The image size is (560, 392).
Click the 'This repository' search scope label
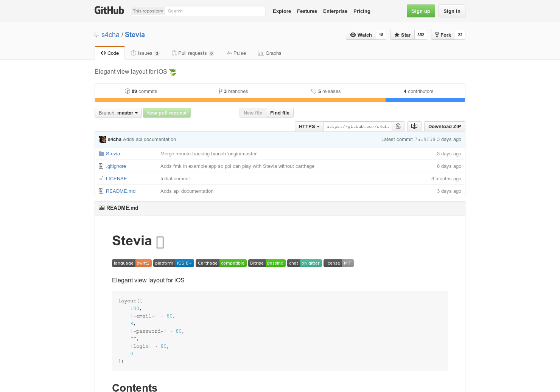(148, 11)
